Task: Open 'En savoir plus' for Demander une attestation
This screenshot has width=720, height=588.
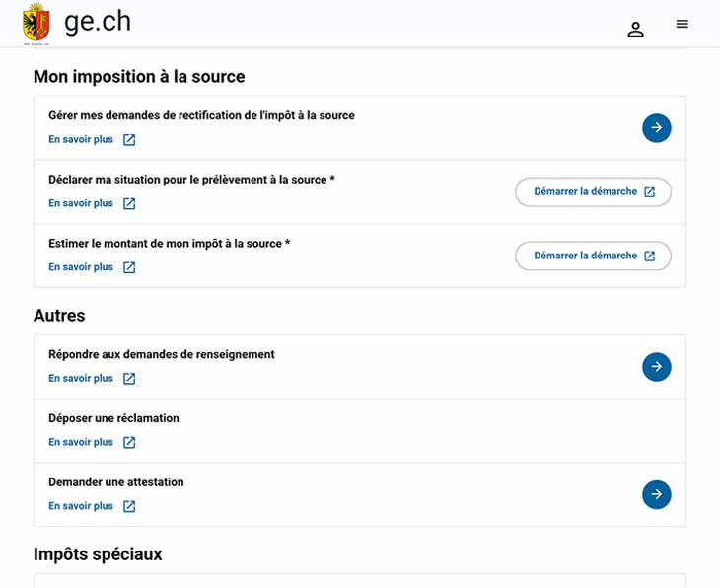Action: click(x=81, y=506)
